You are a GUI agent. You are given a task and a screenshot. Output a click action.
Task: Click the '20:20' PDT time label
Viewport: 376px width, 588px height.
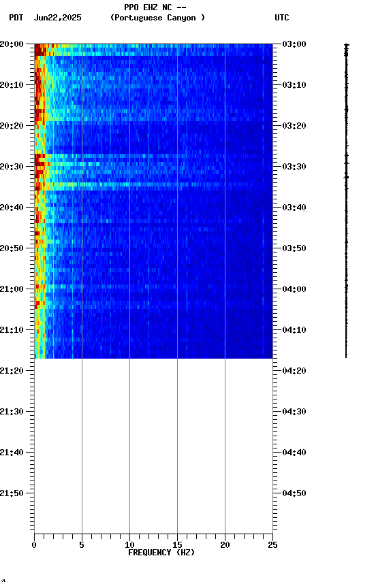[x=12, y=126]
